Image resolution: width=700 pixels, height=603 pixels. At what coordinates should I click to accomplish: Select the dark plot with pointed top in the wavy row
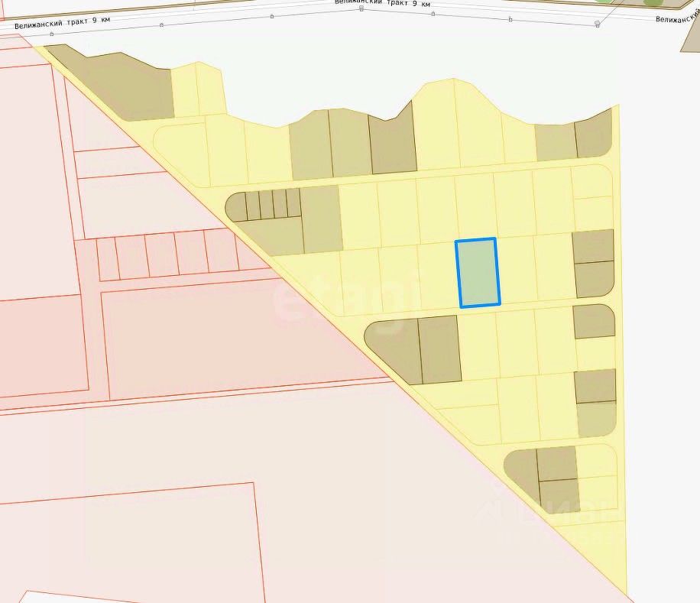click(393, 141)
